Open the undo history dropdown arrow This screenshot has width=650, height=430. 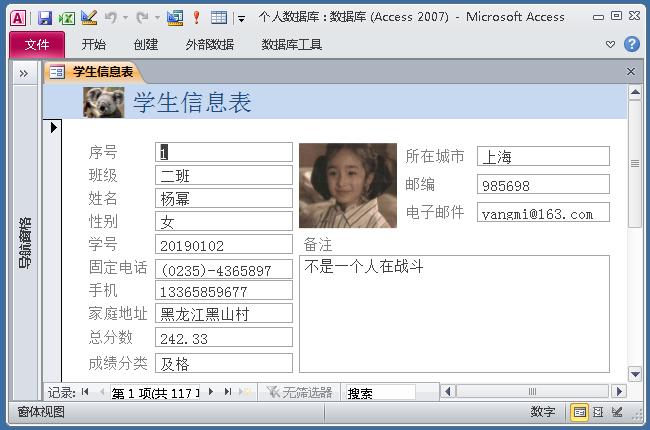125,18
